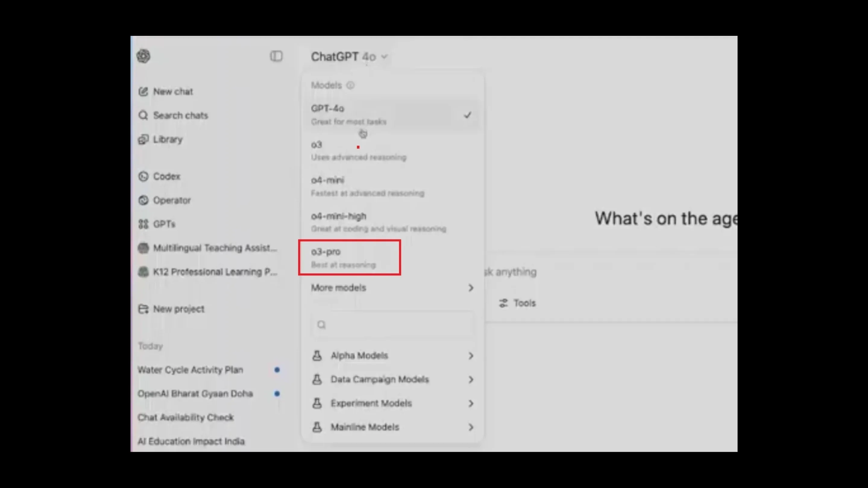
Task: Click the flask icon beside Alpha Models
Action: point(317,356)
